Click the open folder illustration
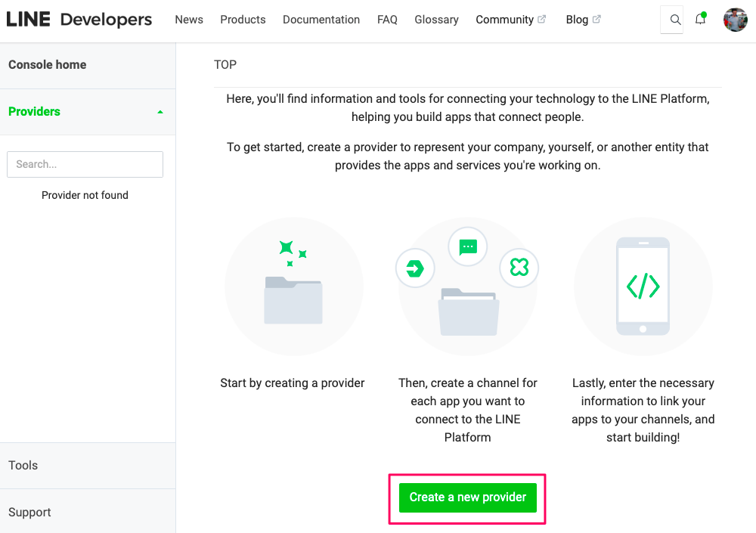This screenshot has height=533, width=756. pos(468,311)
